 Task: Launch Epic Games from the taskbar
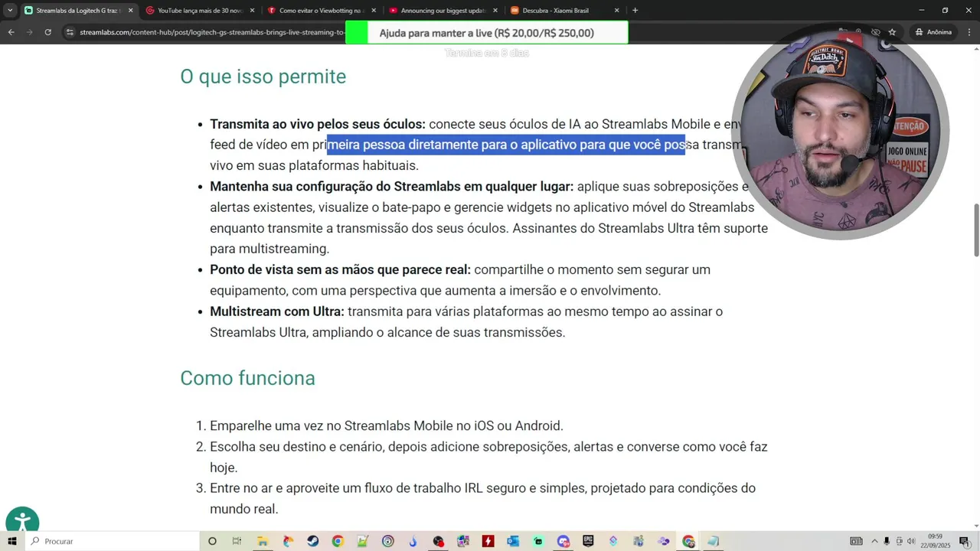[588, 541]
